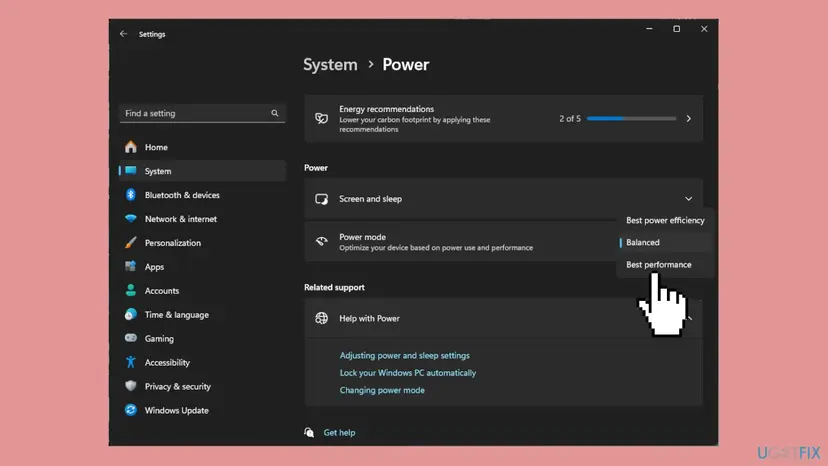Image resolution: width=828 pixels, height=466 pixels.
Task: Select Best power efficiency option
Action: click(x=665, y=220)
